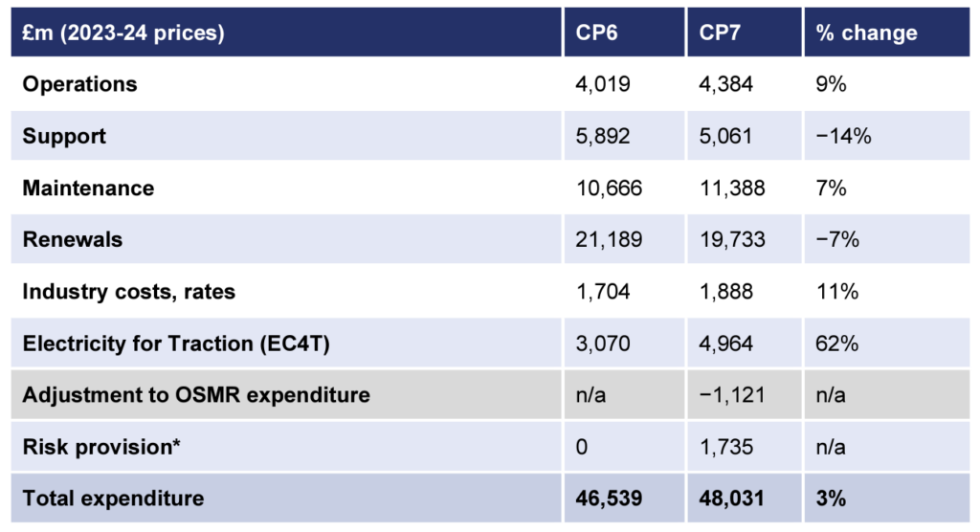Select the Maintenance row label
Screen dimensions: 980x532
(88, 188)
